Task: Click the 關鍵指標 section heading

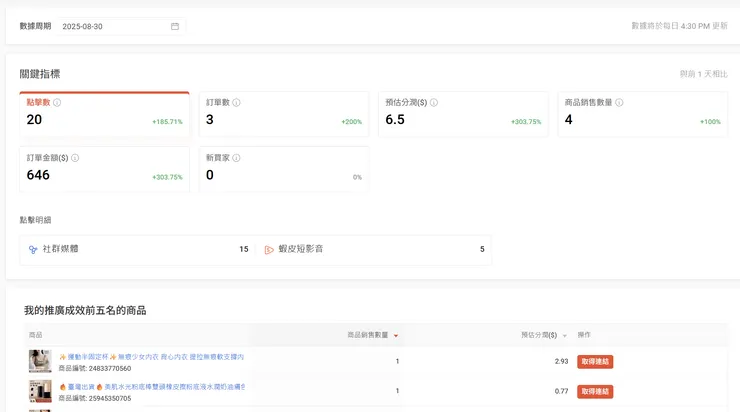Action: pyautogui.click(x=40, y=74)
